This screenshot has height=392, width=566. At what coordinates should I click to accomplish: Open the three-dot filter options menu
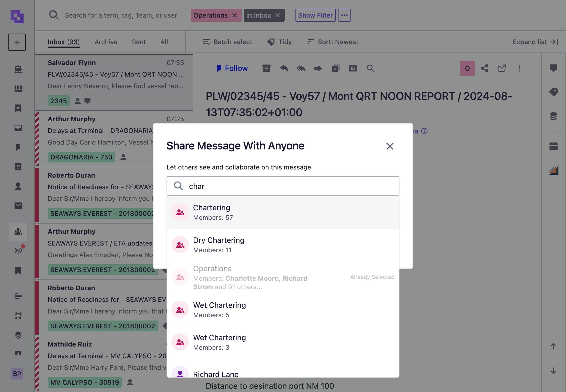(344, 15)
